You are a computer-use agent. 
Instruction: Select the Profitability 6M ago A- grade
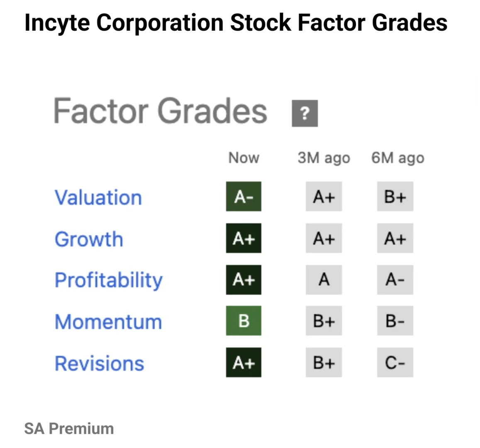[395, 280]
